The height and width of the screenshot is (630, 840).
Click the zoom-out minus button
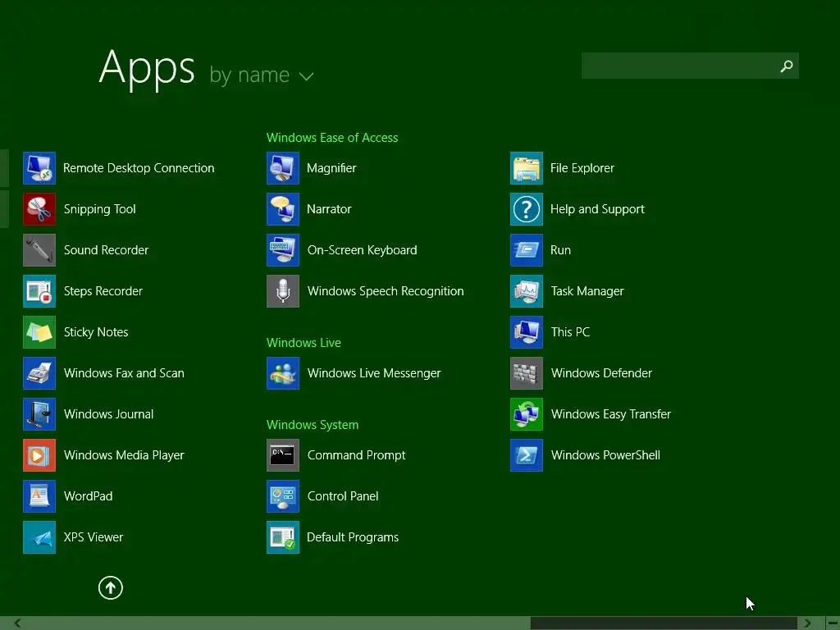point(833,623)
